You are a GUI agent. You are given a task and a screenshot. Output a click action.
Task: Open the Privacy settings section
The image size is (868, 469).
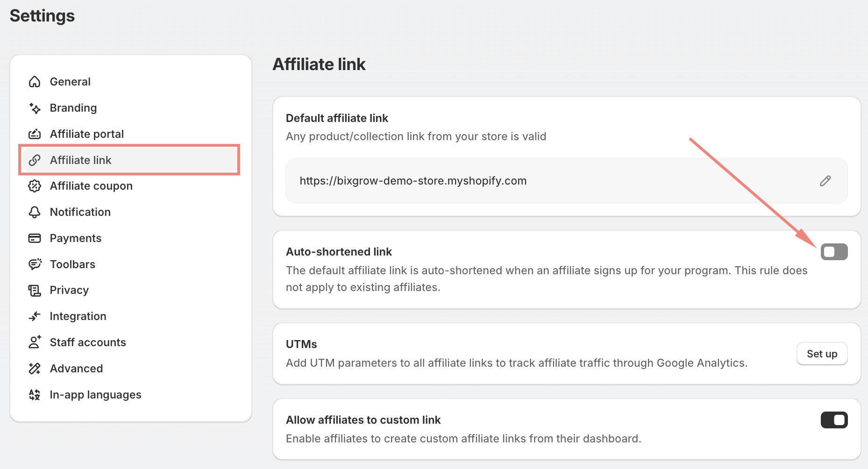(x=69, y=290)
